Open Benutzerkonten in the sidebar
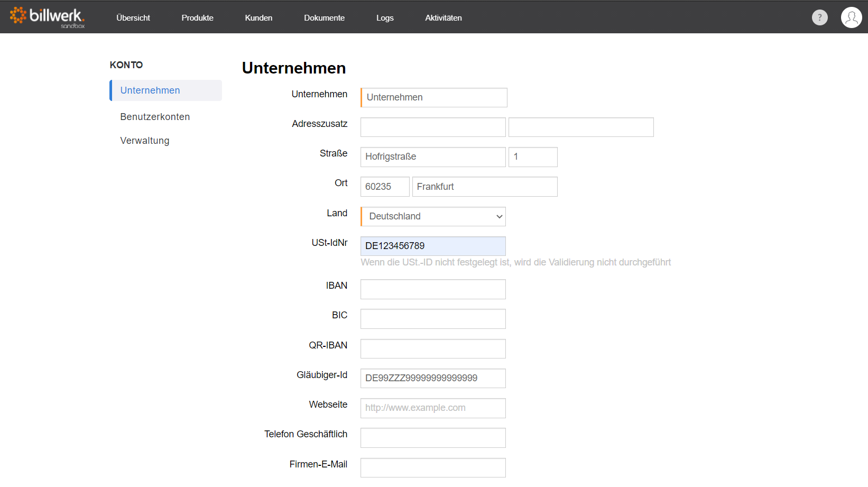 coord(155,117)
